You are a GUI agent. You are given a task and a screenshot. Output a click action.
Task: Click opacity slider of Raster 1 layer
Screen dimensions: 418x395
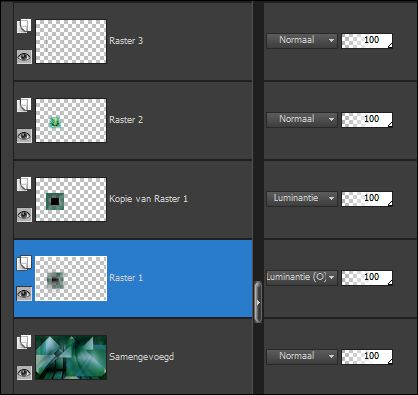(x=367, y=277)
